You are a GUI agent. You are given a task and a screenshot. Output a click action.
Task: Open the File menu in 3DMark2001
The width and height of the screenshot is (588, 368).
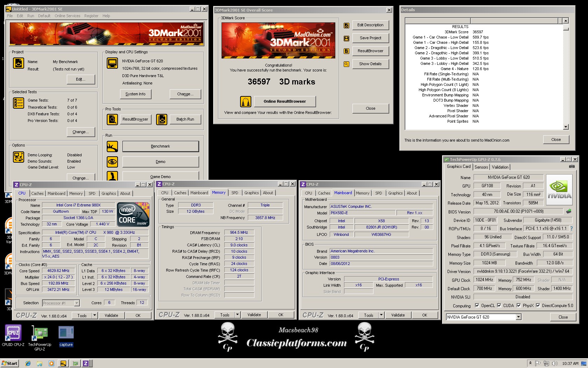[10, 16]
